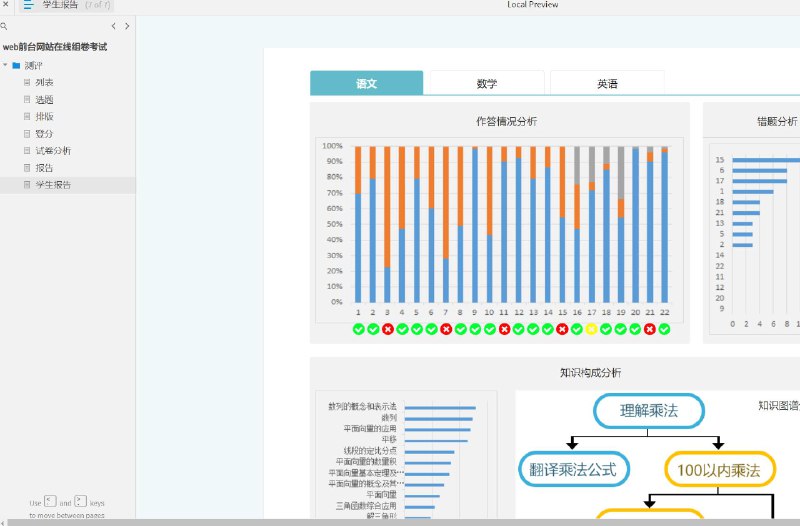
Task: Click the green check icon under question 1
Action: pos(358,330)
